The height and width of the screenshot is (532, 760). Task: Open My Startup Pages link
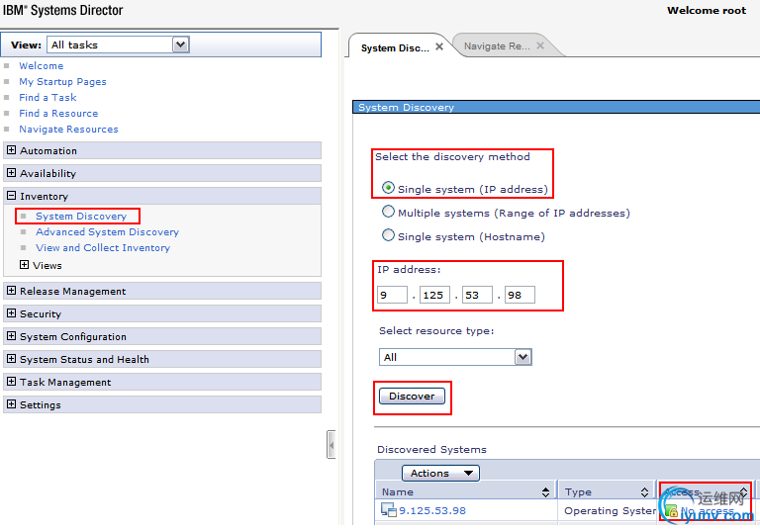pyautogui.click(x=62, y=82)
